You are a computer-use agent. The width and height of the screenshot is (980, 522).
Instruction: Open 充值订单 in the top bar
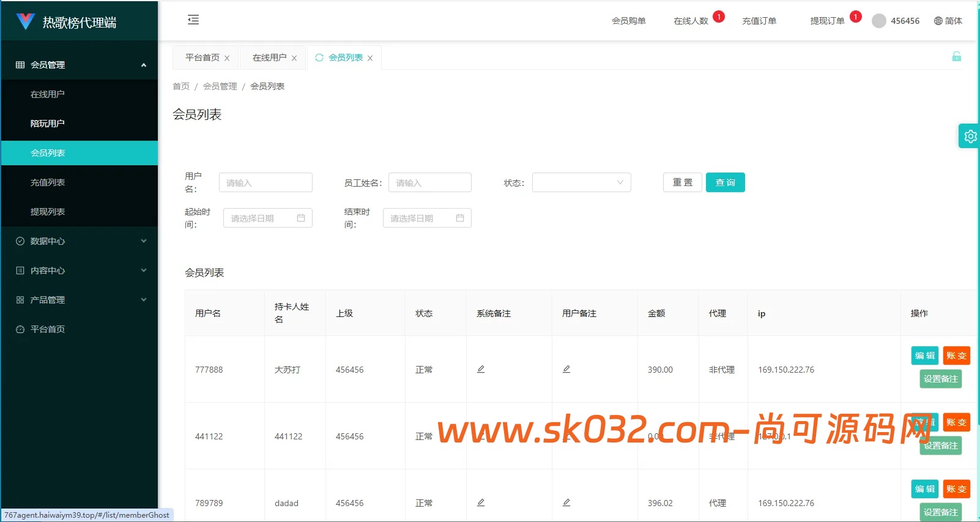759,21
